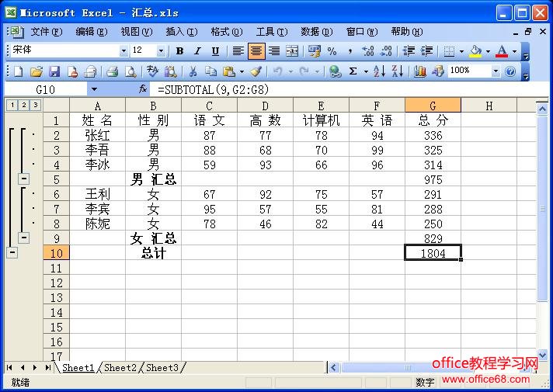The image size is (553, 392).
Task: Open zoom percentage dropdown
Action: (x=496, y=71)
